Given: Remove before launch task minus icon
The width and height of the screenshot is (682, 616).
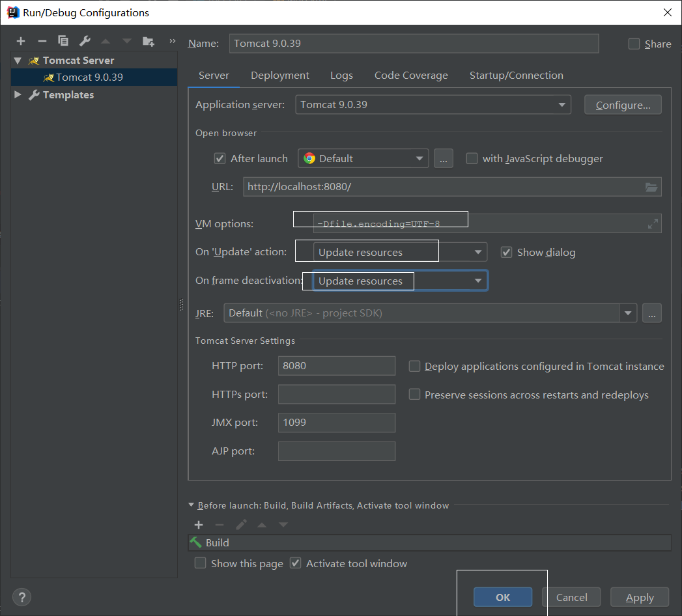Looking at the screenshot, I should pyautogui.click(x=220, y=525).
